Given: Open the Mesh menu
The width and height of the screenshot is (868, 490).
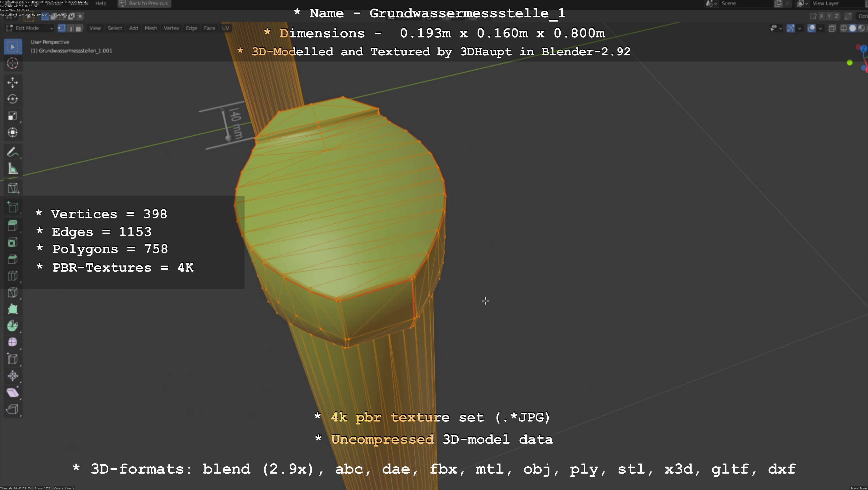Looking at the screenshot, I should point(151,28).
